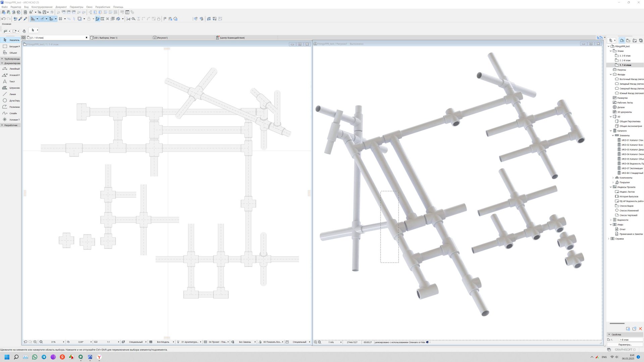Open the zoom percentage control showing 31%
The width and height of the screenshot is (644, 362).
(53, 342)
